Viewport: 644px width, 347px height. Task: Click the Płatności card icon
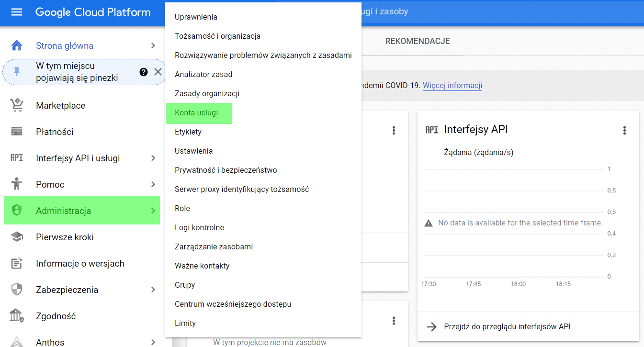(17, 132)
